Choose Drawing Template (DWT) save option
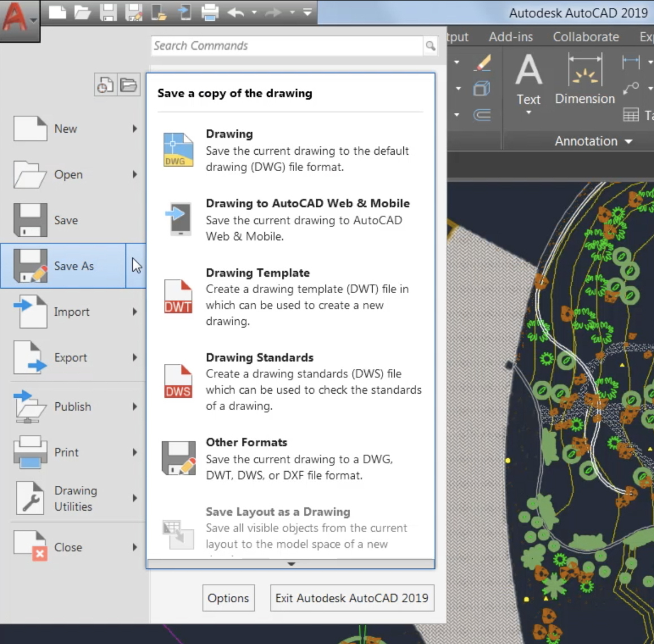 coord(258,273)
